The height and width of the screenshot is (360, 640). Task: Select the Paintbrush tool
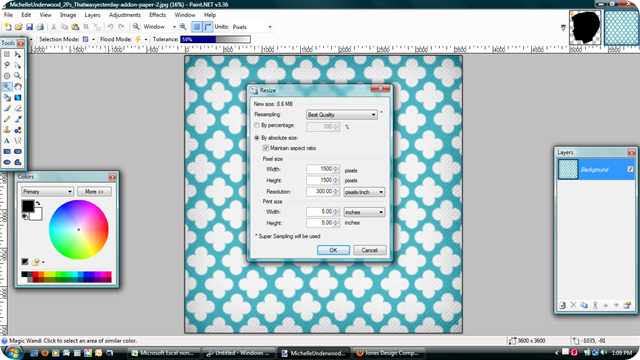click(7, 108)
